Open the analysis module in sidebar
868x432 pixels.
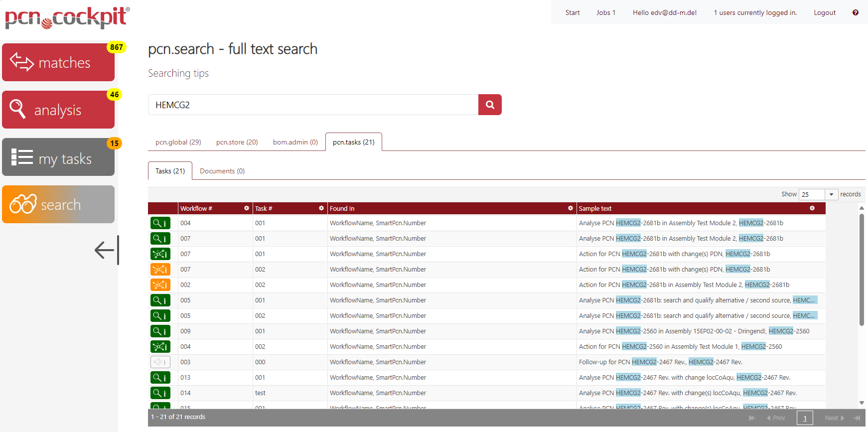(x=58, y=110)
